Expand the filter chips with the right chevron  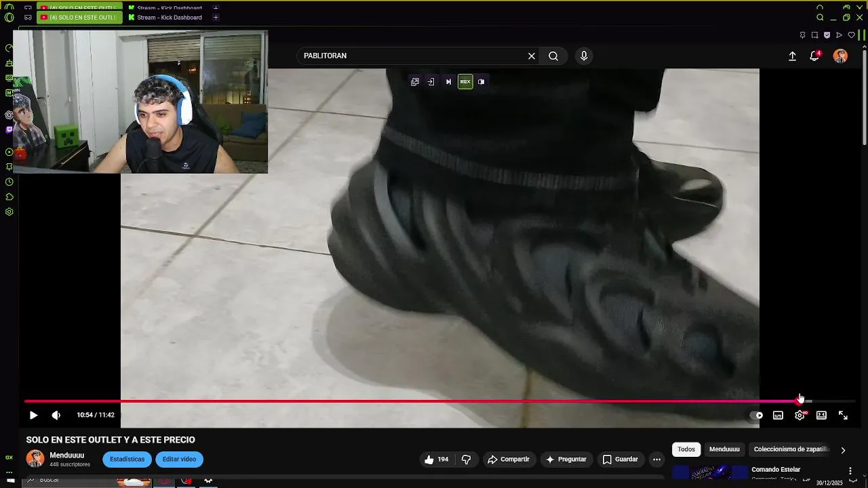(843, 450)
